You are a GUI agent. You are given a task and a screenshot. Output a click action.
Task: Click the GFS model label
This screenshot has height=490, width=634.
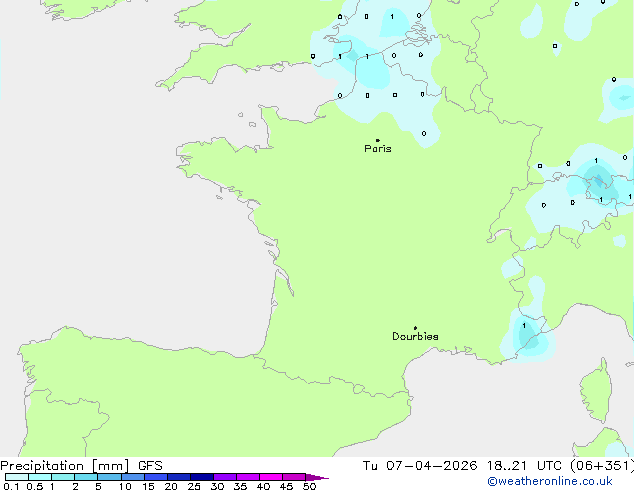150,466
